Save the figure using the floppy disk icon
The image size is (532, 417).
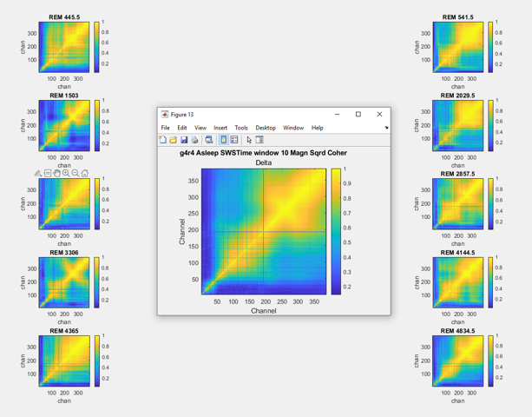tap(184, 140)
